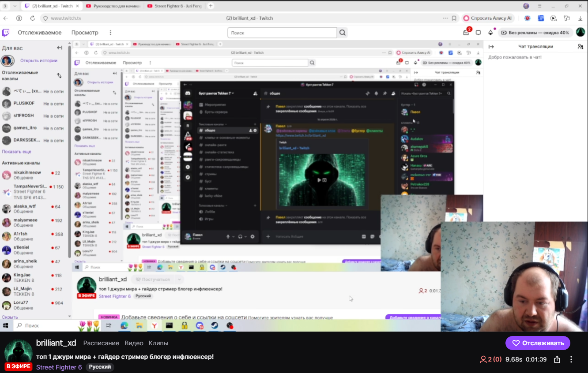Click the Bits diamond icon
The height and width of the screenshot is (373, 588).
pos(490,33)
